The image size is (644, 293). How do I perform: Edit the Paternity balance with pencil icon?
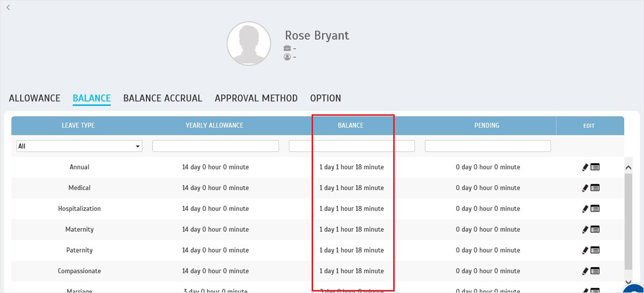point(586,251)
